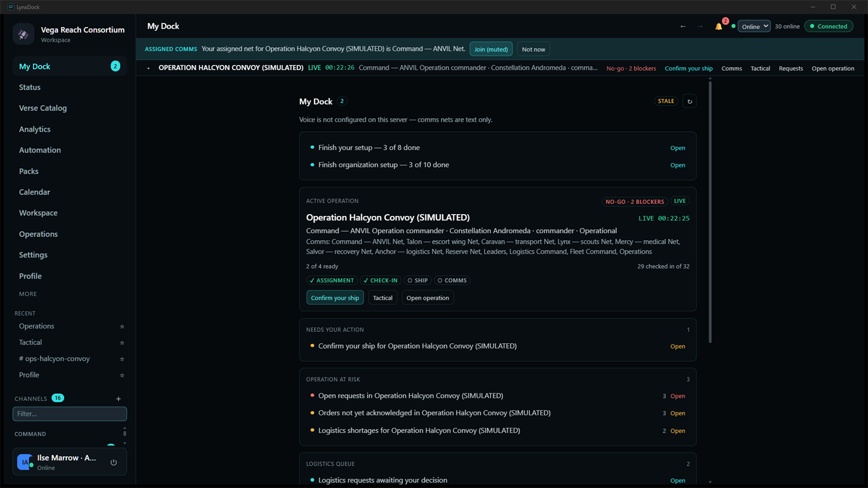Click the Join (muted) button
The height and width of the screenshot is (488, 868).
point(491,49)
